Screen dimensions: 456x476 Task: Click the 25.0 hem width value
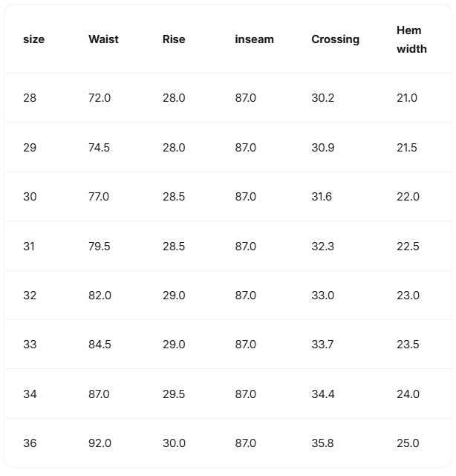(408, 443)
